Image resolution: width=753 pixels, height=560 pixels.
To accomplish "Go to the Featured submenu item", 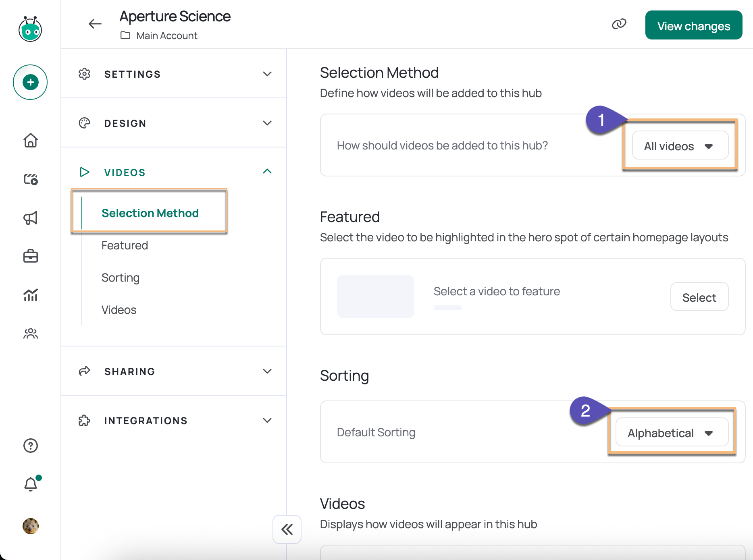I will click(125, 245).
